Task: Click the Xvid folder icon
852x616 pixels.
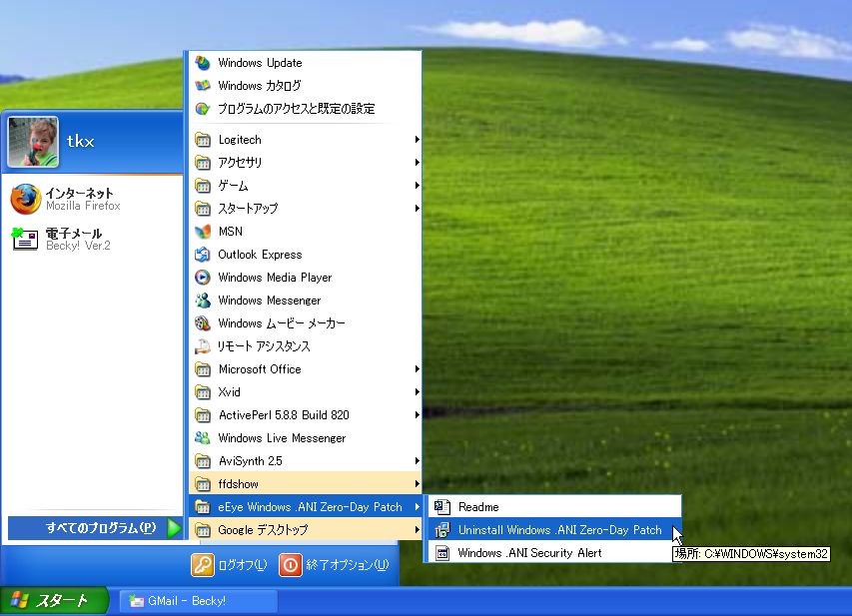Action: click(x=203, y=392)
